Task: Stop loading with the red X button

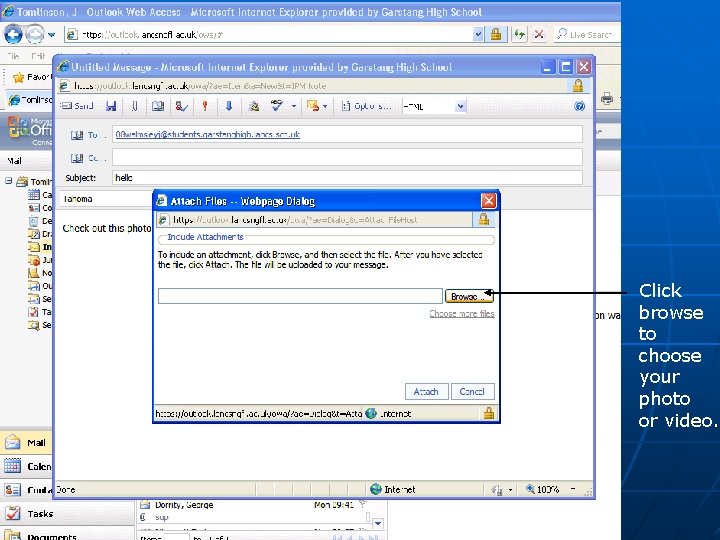Action: (x=539, y=34)
